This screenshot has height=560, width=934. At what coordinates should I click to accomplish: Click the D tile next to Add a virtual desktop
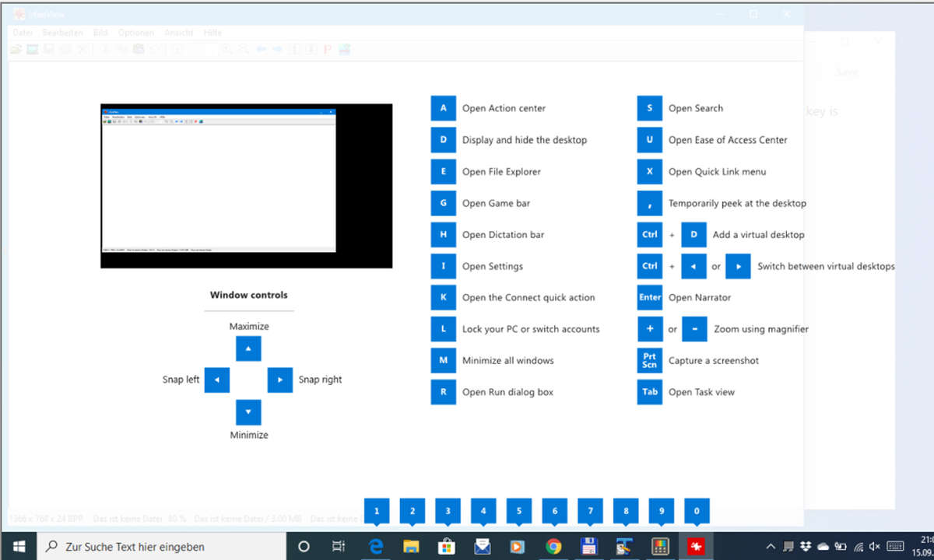pos(693,234)
